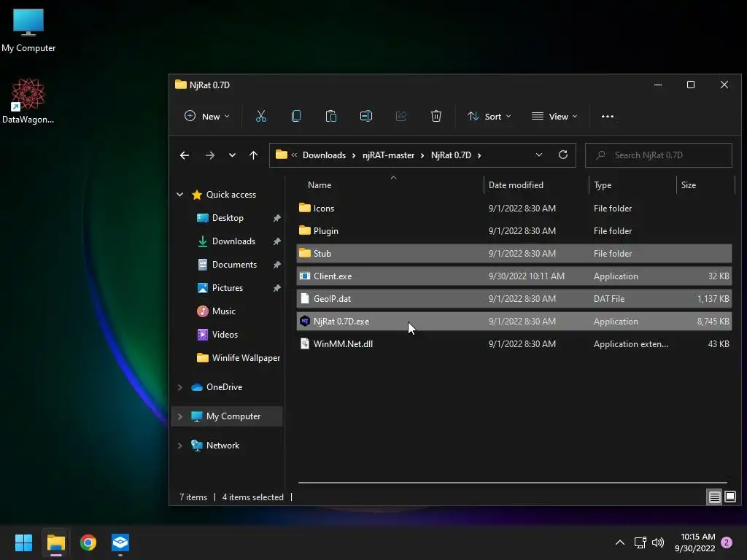Open Documents in Quick access

234,264
